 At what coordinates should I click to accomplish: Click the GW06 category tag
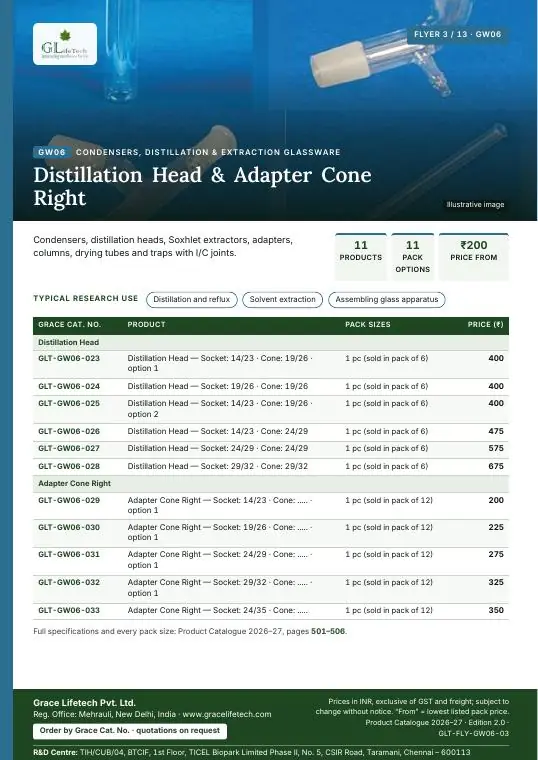52,152
